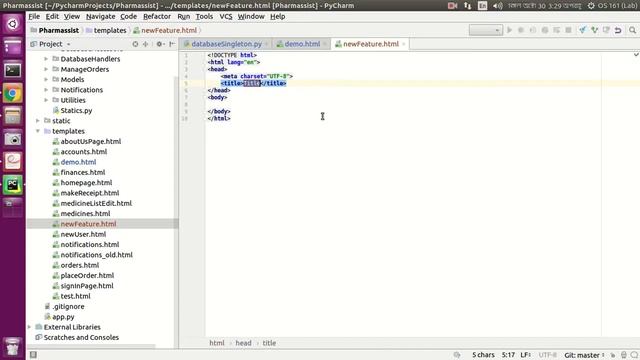Open PyCharm icon in the dock
Viewport: 640px width, 360px height.
(x=13, y=185)
